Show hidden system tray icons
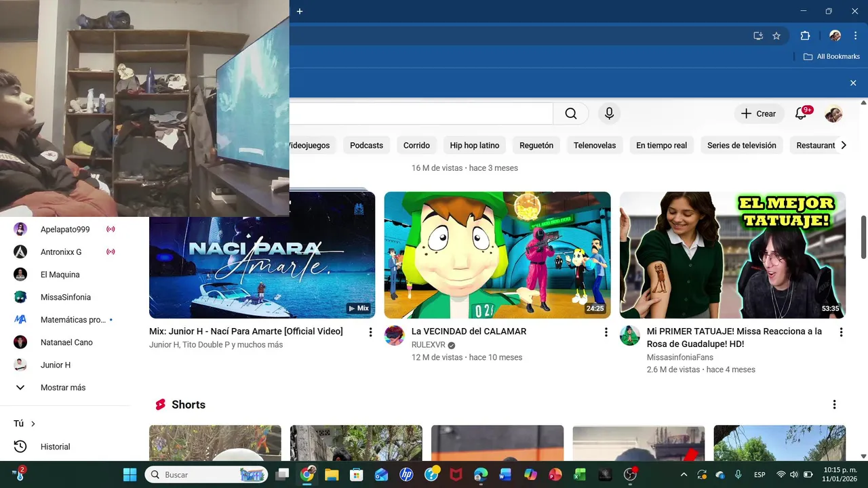The image size is (868, 488). click(684, 474)
